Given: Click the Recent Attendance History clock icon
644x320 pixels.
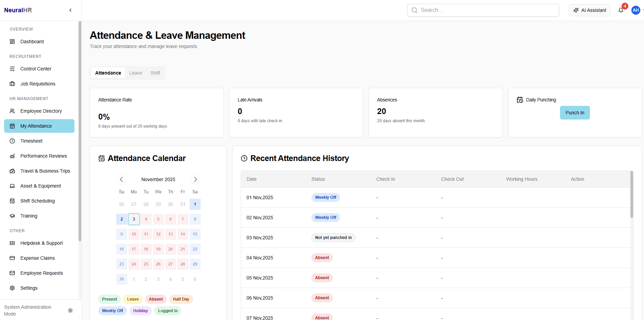Looking at the screenshot, I should [x=244, y=158].
